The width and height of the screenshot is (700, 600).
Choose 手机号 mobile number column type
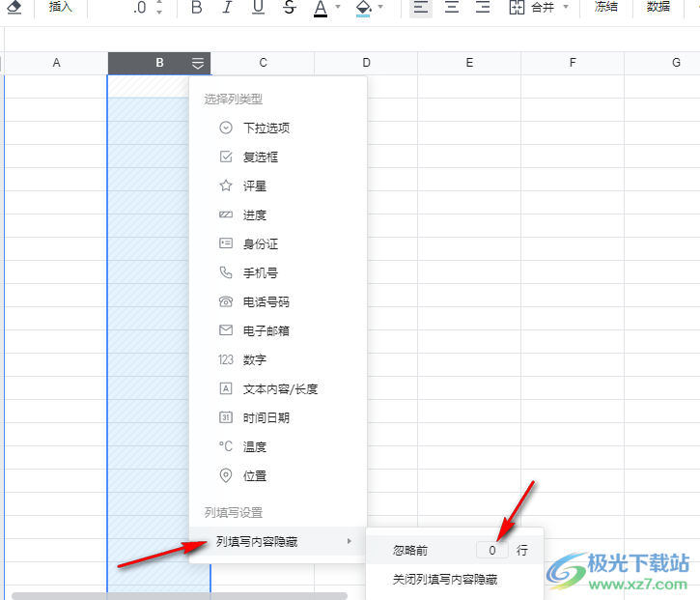pyautogui.click(x=278, y=273)
